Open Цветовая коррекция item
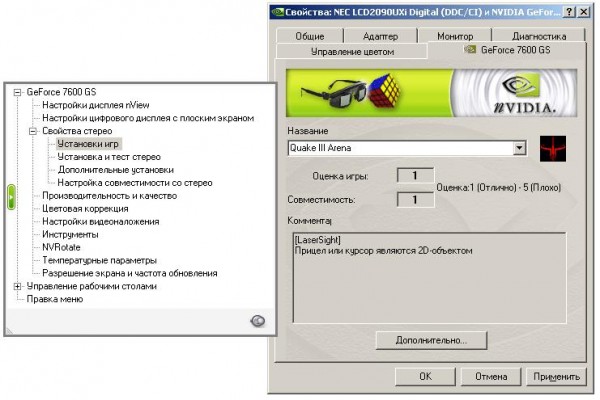The width and height of the screenshot is (600, 400). coord(85,209)
